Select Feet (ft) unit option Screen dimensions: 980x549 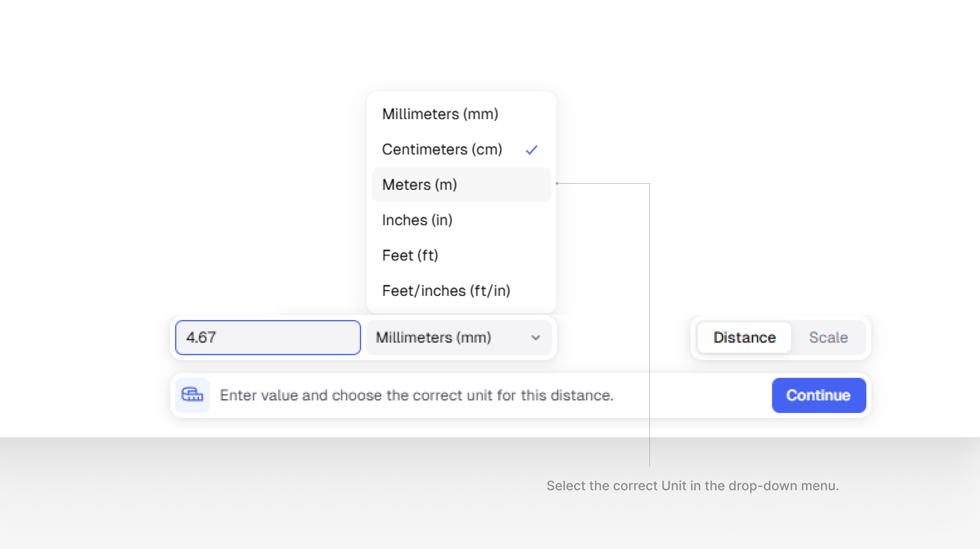click(x=410, y=256)
